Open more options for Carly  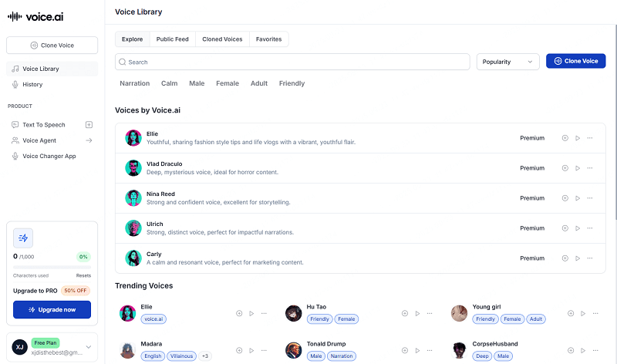[590, 258]
